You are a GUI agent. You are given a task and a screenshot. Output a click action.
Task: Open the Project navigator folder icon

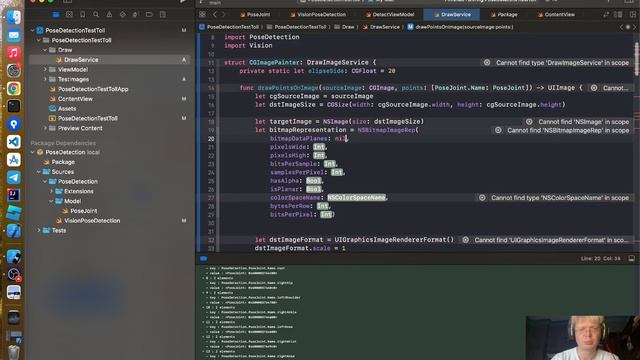(x=56, y=15)
